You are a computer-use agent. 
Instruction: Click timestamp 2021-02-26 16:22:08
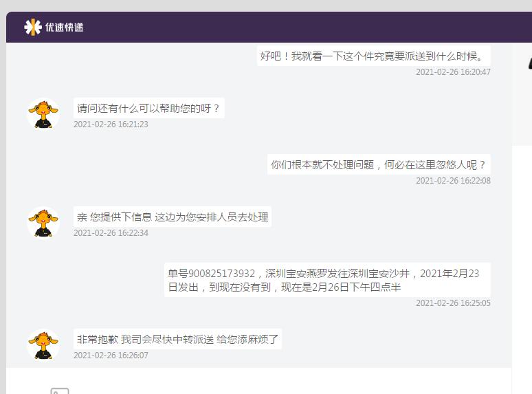pos(453,181)
